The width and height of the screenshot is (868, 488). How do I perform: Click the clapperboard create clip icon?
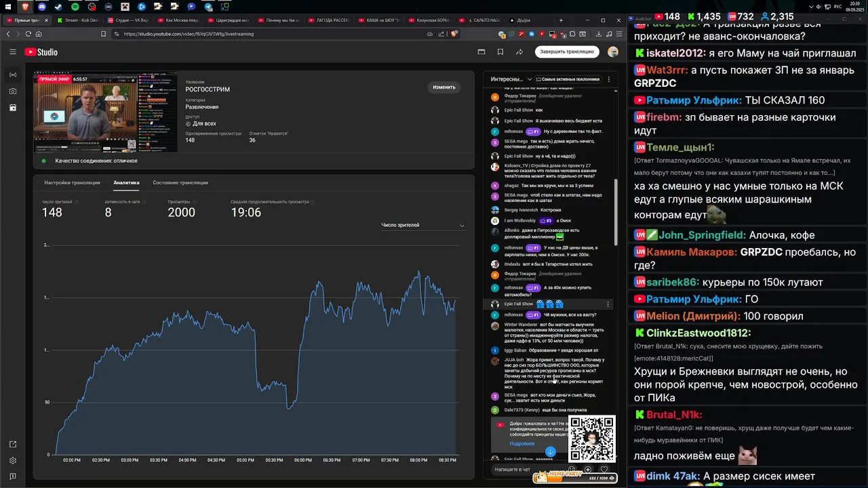point(481,52)
